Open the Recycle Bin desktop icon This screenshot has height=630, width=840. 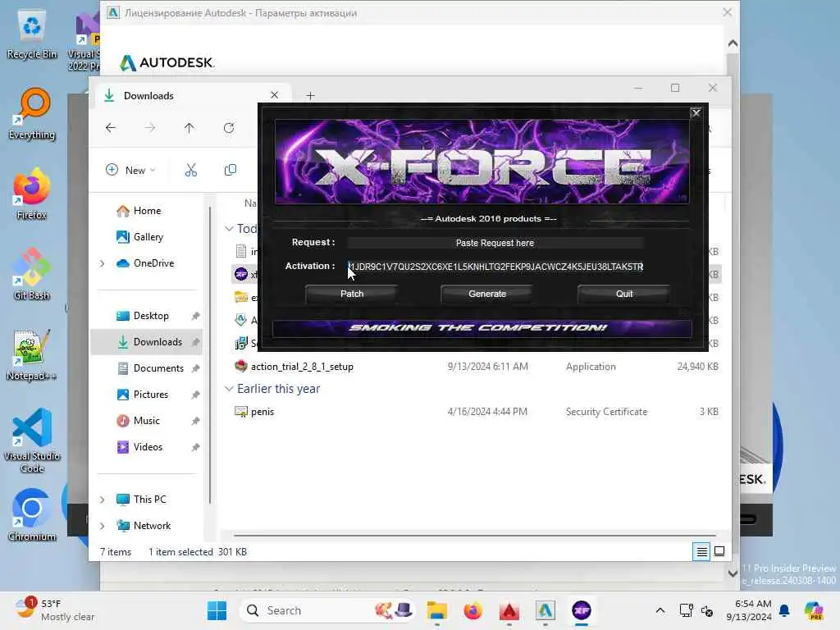click(x=31, y=34)
